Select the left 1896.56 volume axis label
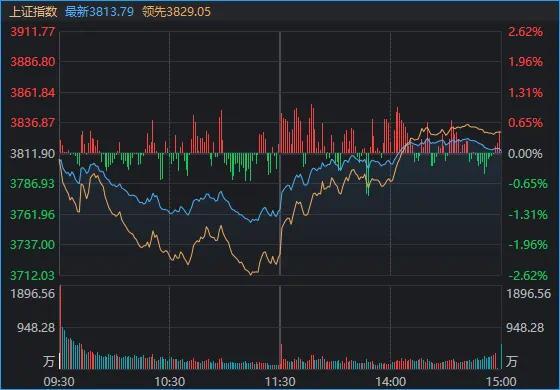This screenshot has height=390, width=560. coord(33,294)
